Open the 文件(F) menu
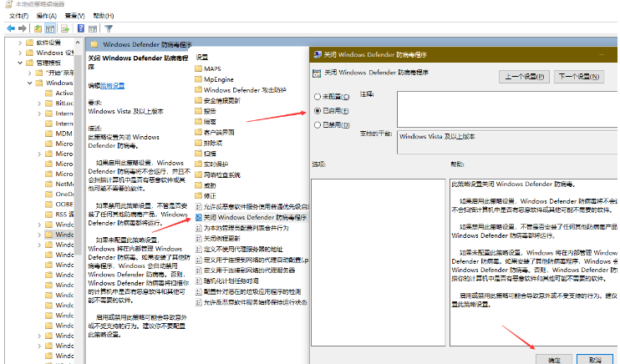The image size is (620, 364). click(19, 16)
